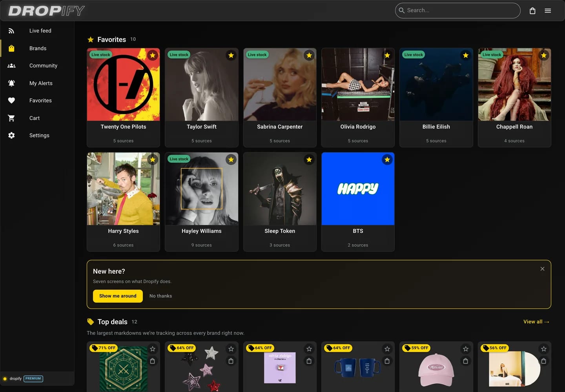Click the Favorites heart icon in sidebar
This screenshot has height=392, width=565.
[11, 101]
